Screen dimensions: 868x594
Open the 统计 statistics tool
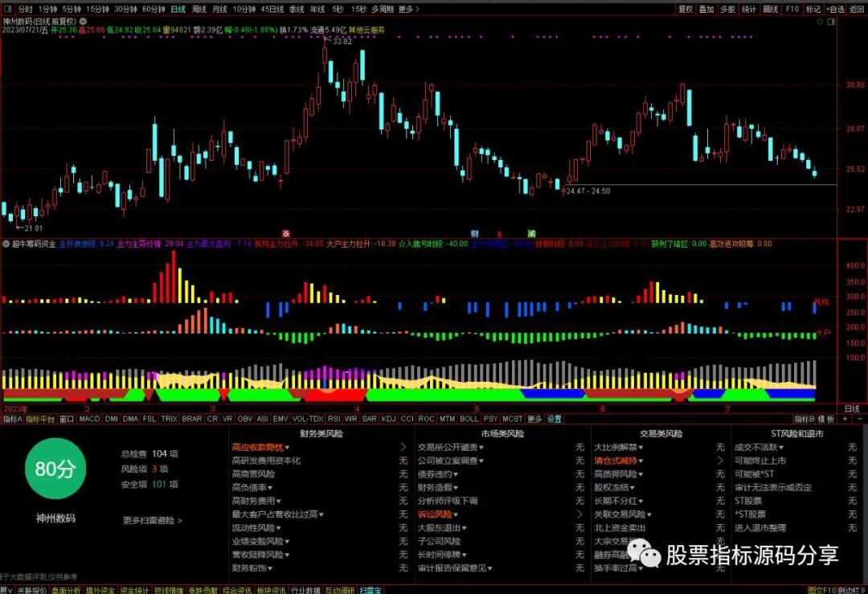click(749, 9)
